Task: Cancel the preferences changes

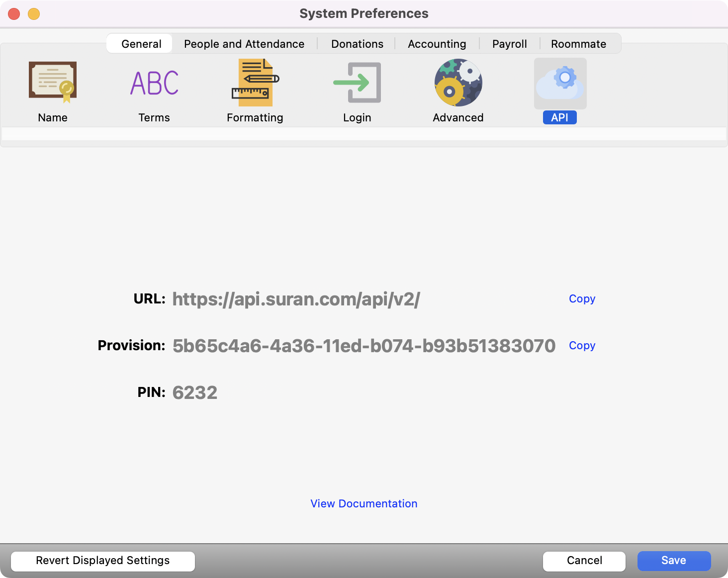Action: pyautogui.click(x=584, y=561)
